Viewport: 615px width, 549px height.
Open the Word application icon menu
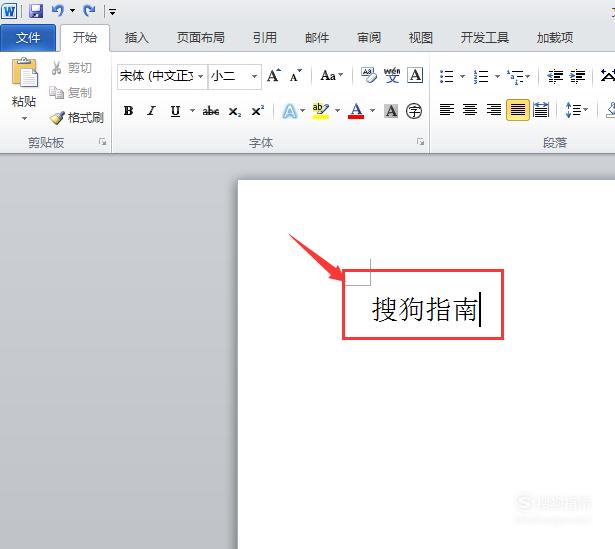(x=9, y=11)
